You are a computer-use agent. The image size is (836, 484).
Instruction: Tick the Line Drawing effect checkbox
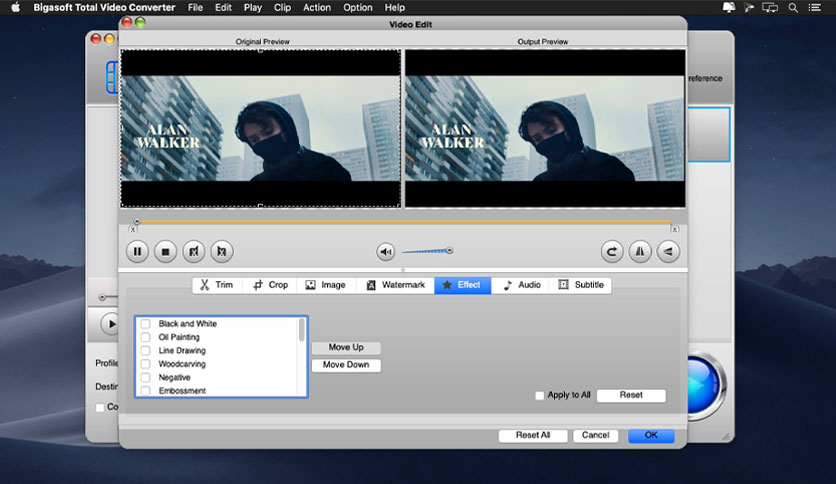tap(145, 351)
